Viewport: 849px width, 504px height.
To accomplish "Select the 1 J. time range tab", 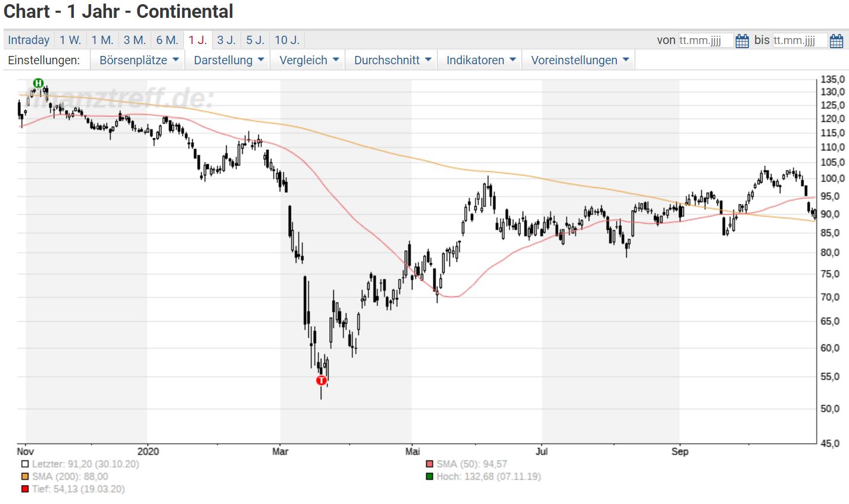I will coord(198,40).
